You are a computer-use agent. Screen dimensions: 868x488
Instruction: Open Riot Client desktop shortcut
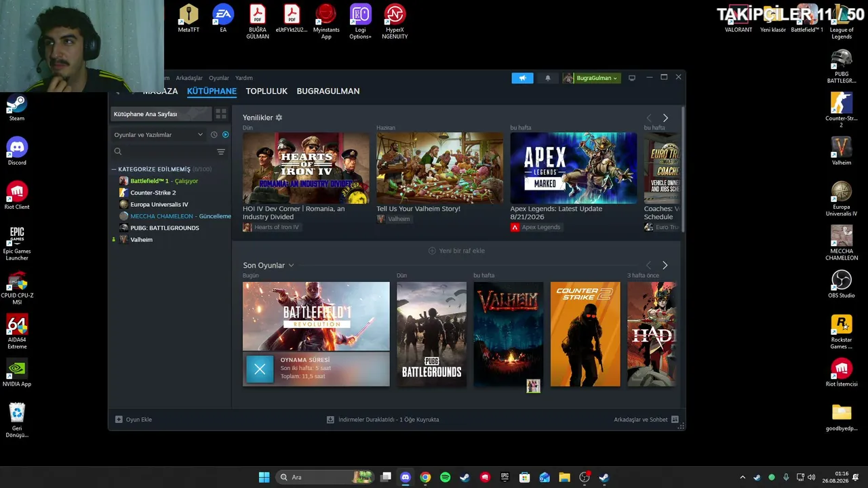click(17, 196)
